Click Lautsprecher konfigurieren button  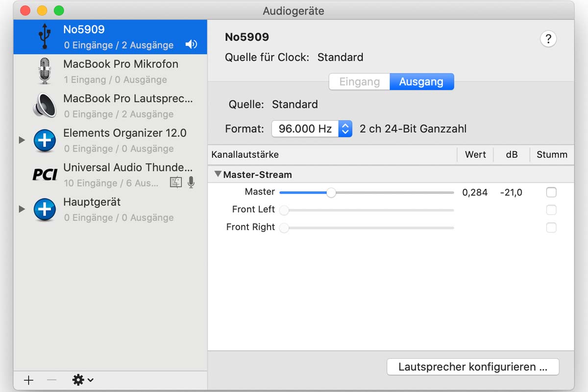[472, 367]
